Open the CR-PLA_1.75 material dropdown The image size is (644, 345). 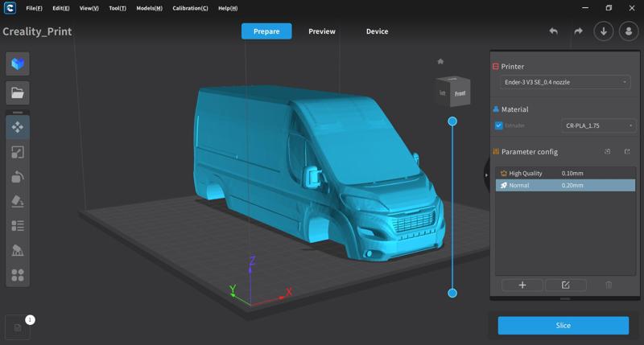pyautogui.click(x=599, y=125)
